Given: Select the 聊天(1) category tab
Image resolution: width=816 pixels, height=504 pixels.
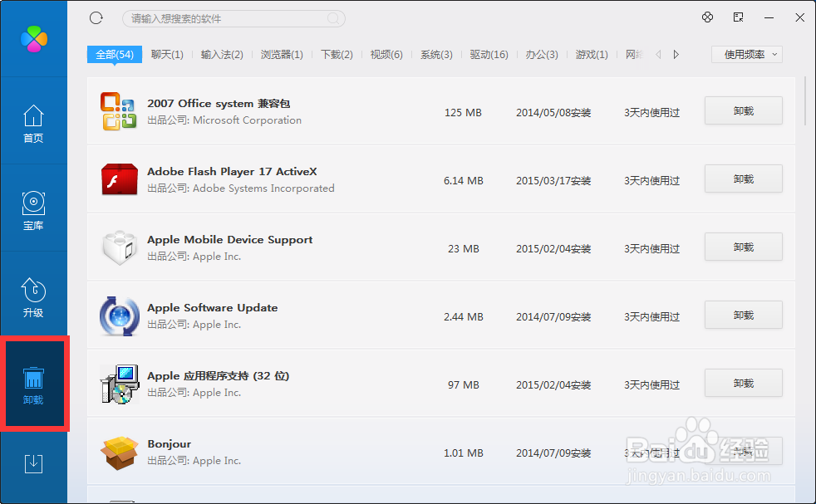Looking at the screenshot, I should (167, 54).
